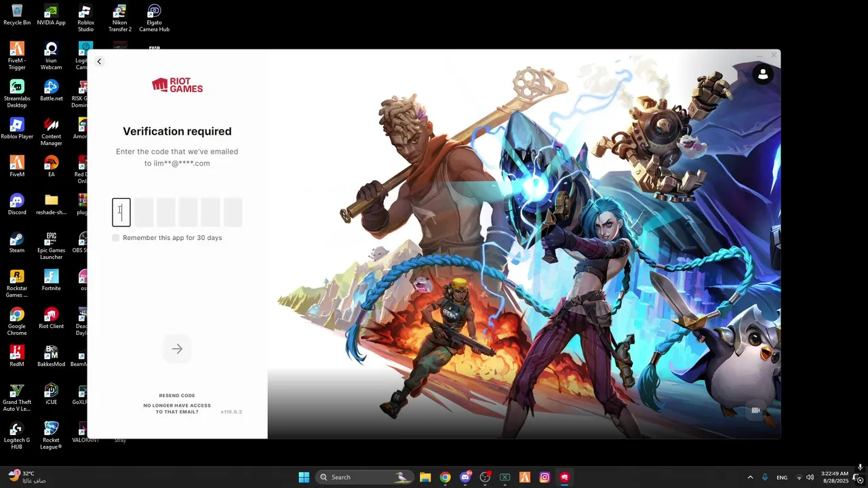Select the reshade-sh... desktop folder
Viewport: 868px width, 488px height.
[51, 204]
